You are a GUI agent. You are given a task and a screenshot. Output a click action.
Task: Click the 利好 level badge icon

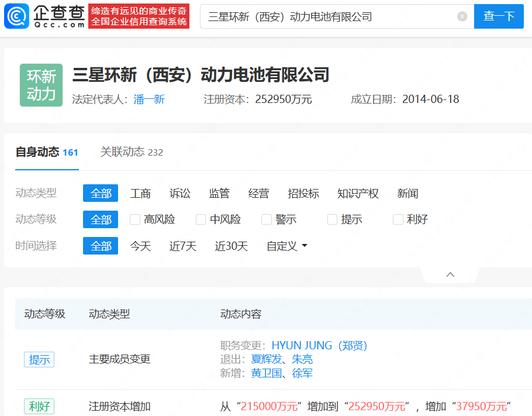[x=39, y=406]
